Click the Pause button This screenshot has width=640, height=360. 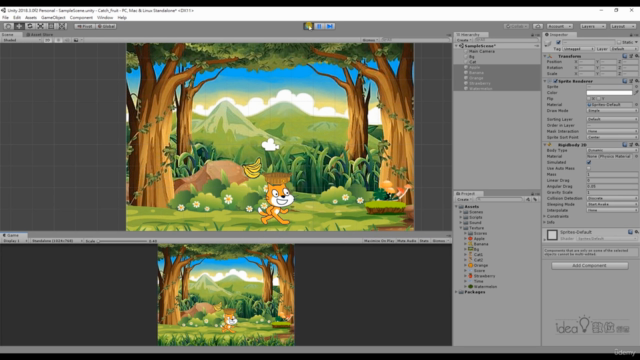point(319,26)
